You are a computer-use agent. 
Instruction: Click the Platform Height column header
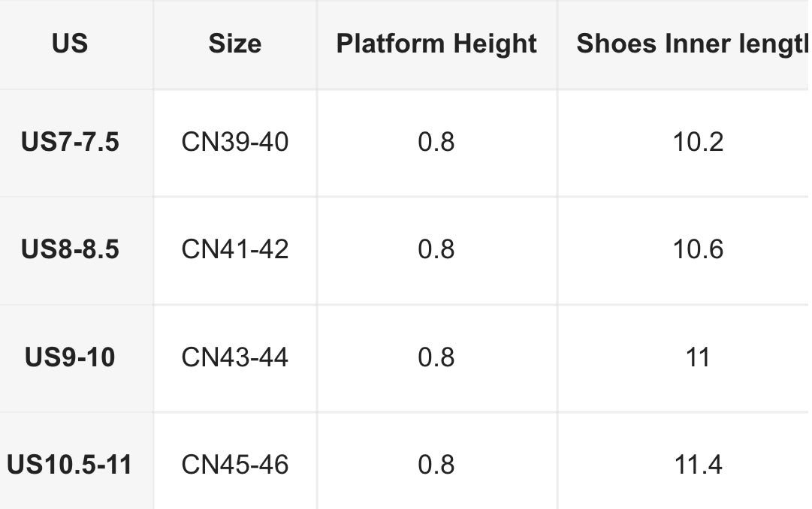pos(436,44)
